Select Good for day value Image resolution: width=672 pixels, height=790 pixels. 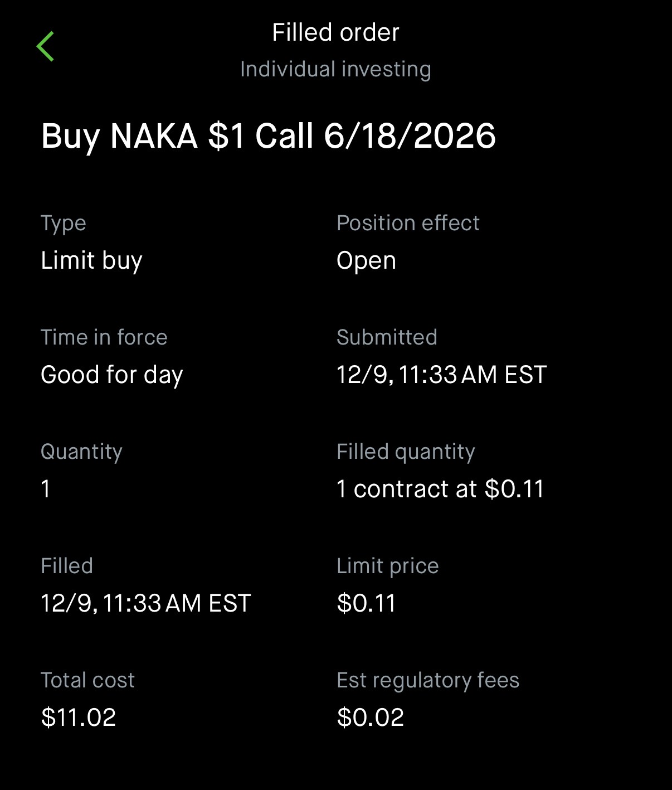111,375
